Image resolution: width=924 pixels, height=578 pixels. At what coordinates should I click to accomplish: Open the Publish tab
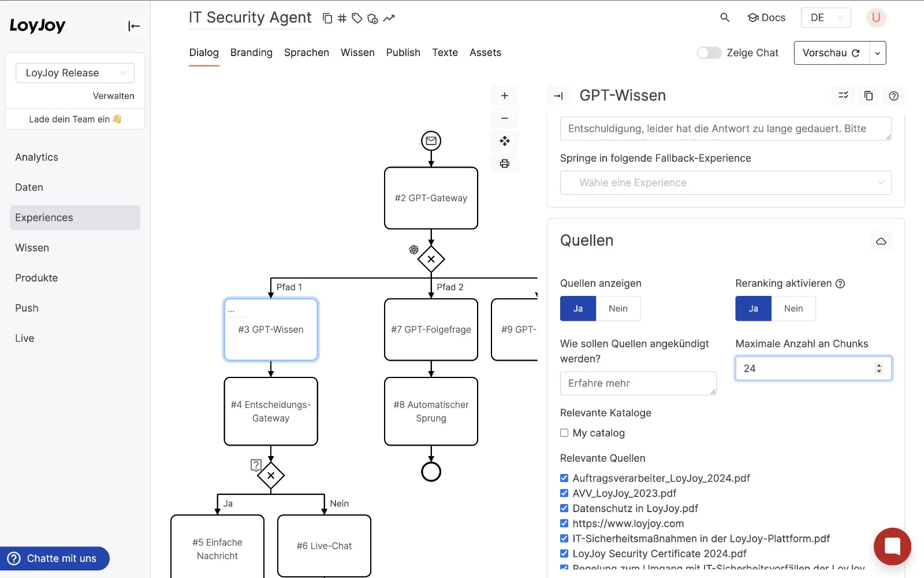[x=403, y=53]
